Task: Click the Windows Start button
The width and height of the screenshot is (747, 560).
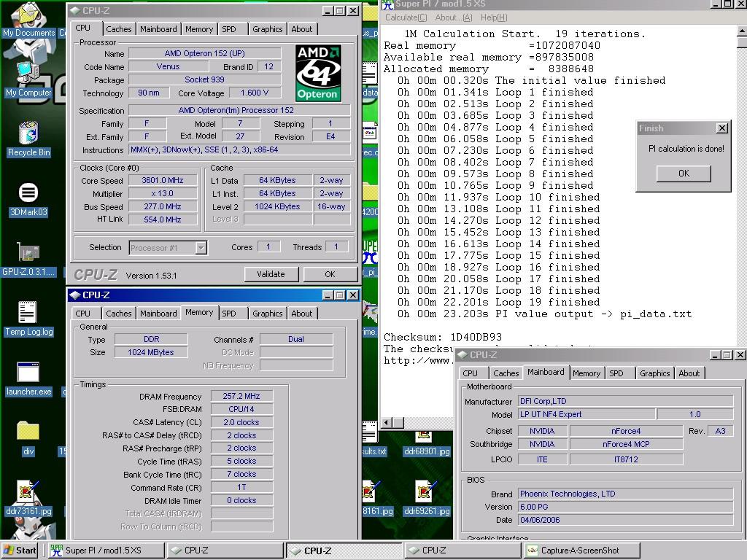Action: point(20,551)
